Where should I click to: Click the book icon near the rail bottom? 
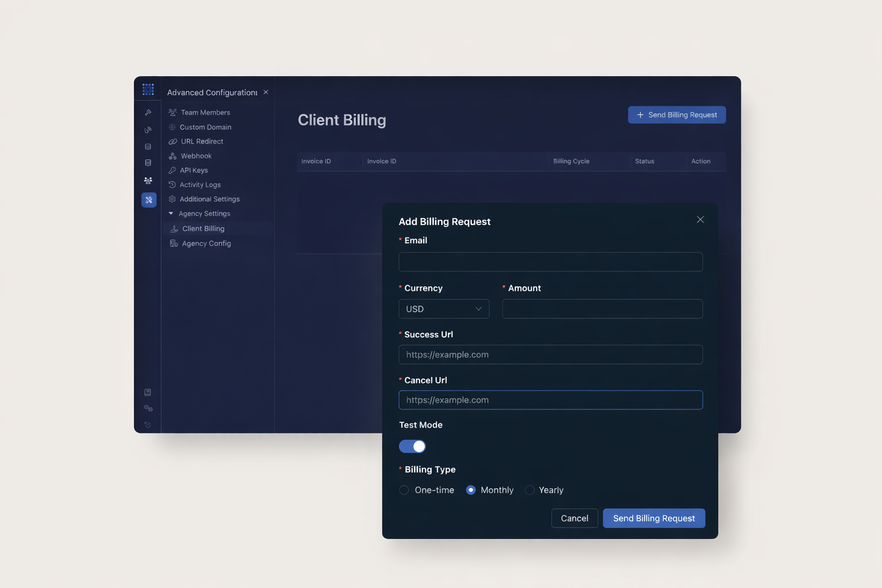coord(148,392)
